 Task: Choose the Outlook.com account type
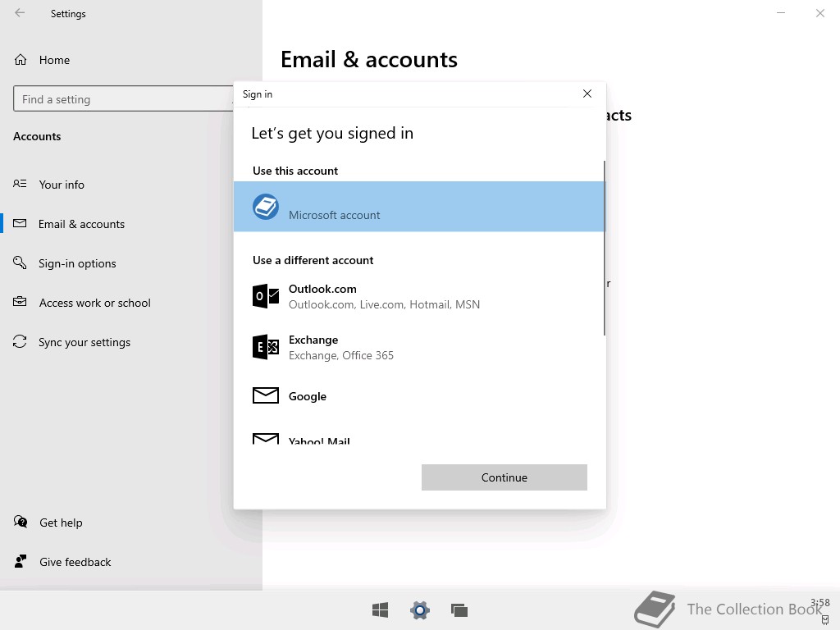pos(419,296)
